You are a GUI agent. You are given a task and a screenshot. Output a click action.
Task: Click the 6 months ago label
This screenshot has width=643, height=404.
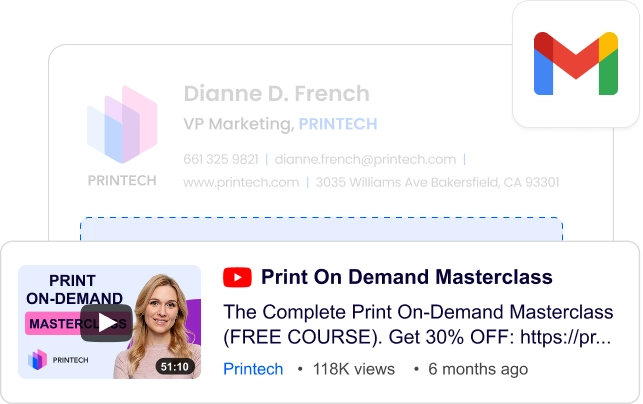pyautogui.click(x=478, y=369)
